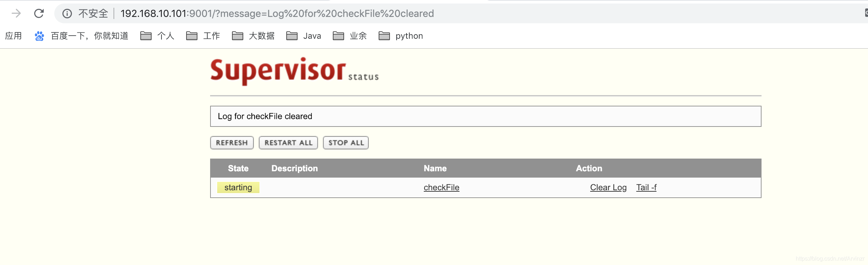Click the Description column header
Viewport: 868px width, 265px height.
[294, 168]
